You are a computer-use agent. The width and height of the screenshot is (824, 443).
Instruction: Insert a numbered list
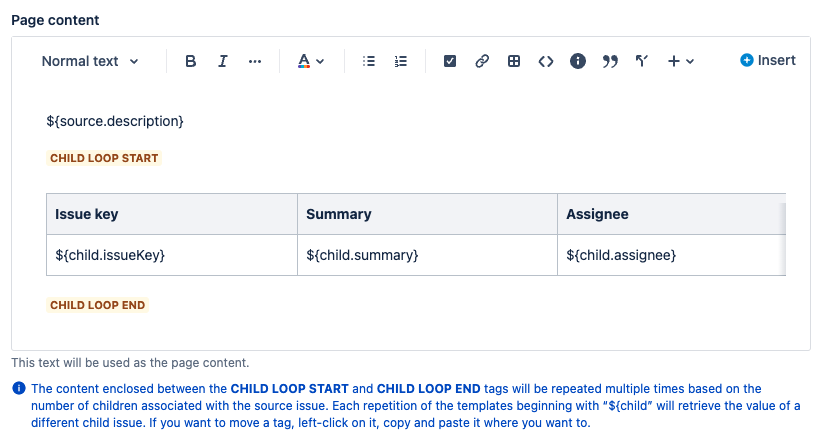(401, 61)
